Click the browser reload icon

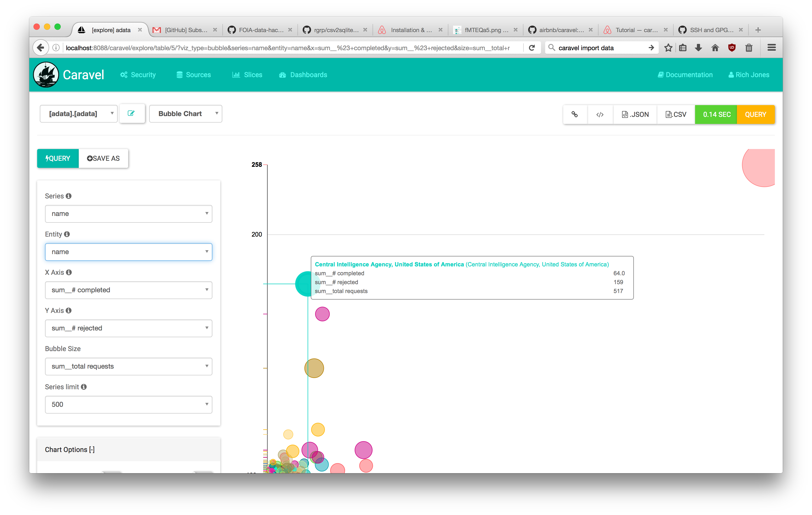(x=532, y=48)
